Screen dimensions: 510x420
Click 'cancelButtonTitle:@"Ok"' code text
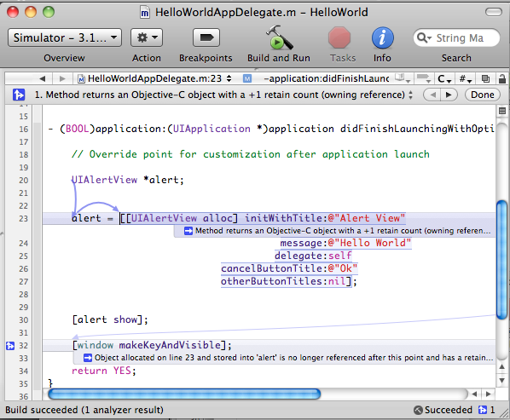pos(289,268)
